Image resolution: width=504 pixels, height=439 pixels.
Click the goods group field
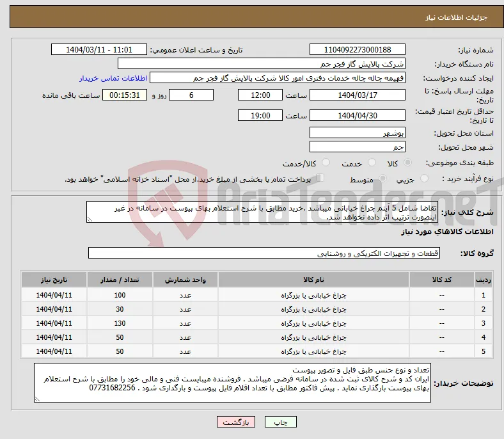click(264, 253)
